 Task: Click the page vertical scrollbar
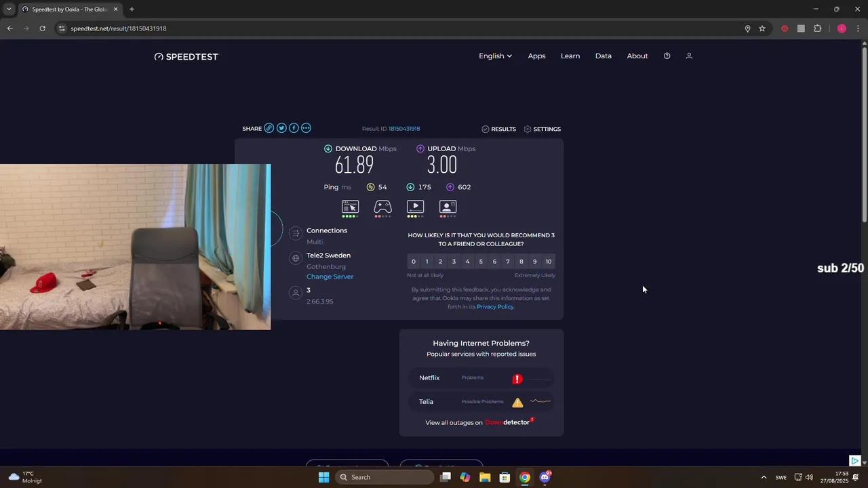pos(864,134)
